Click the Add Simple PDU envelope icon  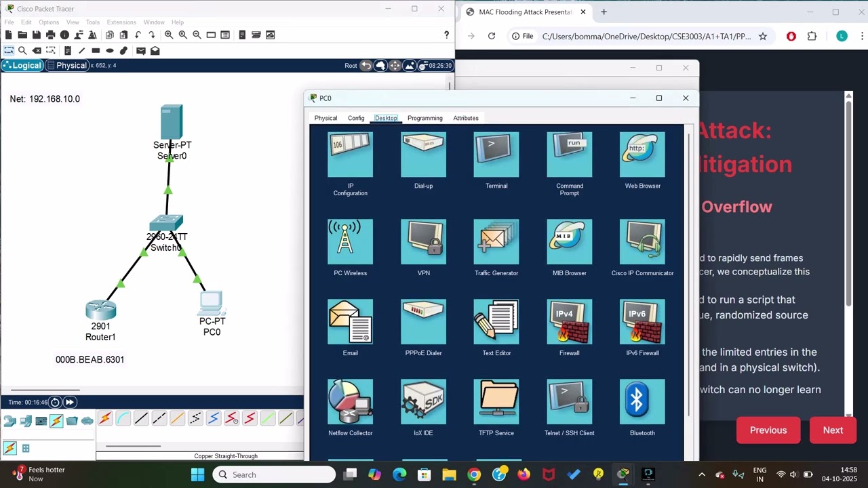140,50
